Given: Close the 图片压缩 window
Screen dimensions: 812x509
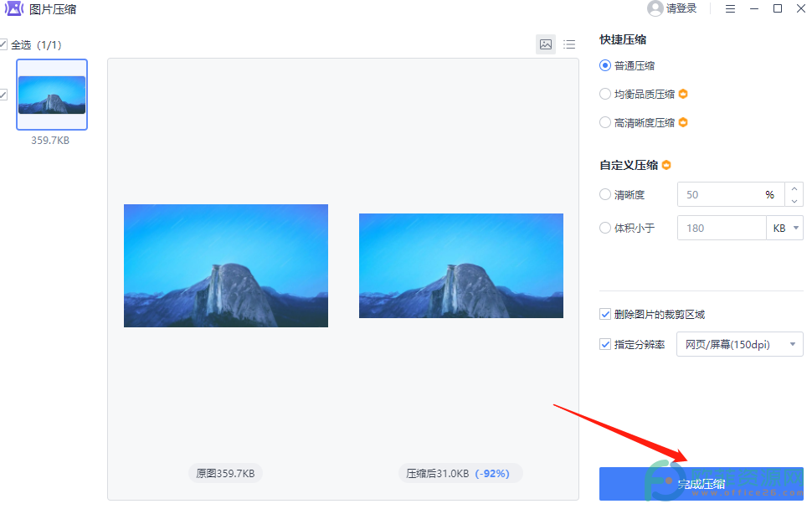Looking at the screenshot, I should point(801,9).
